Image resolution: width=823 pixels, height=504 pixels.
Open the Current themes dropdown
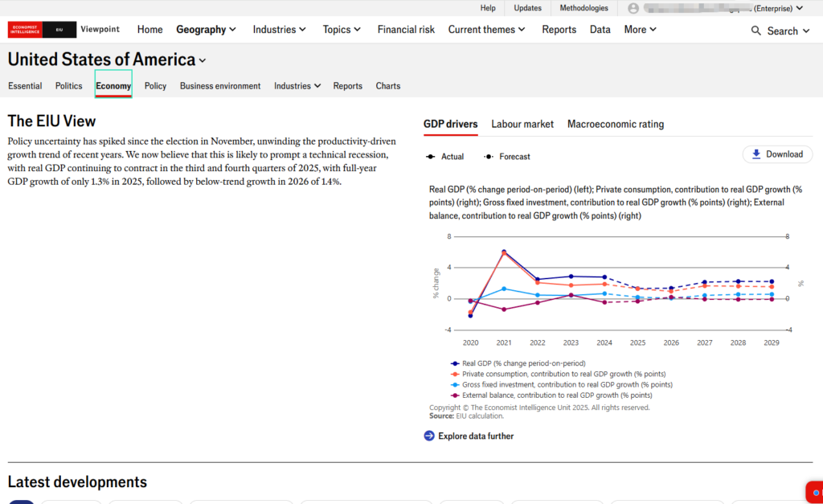tap(486, 30)
